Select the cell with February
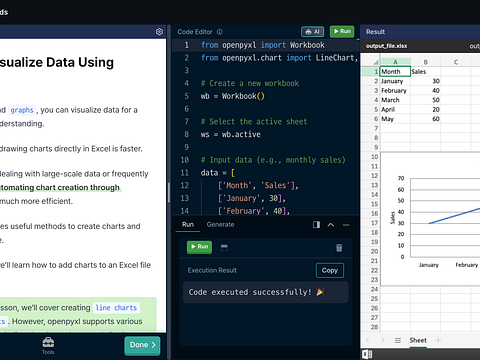Viewport: 480px width, 360px height. coord(395,90)
